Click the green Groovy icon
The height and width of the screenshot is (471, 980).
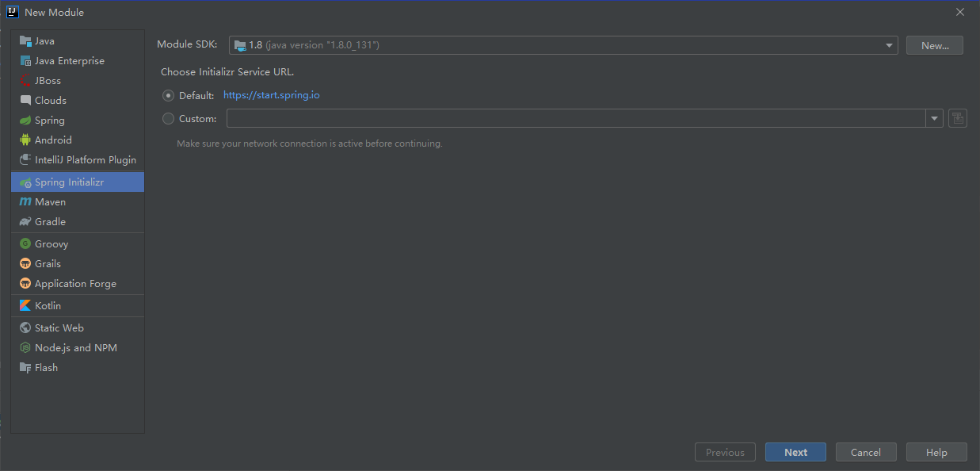point(25,244)
